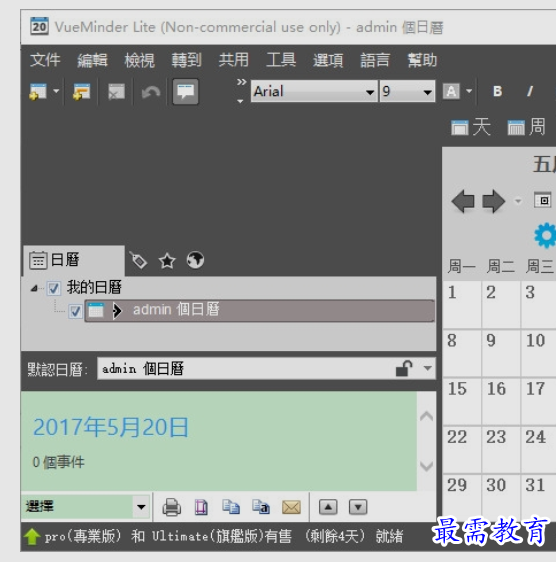The image size is (556, 562).
Task: Open the 工具 menu
Action: pyautogui.click(x=281, y=60)
